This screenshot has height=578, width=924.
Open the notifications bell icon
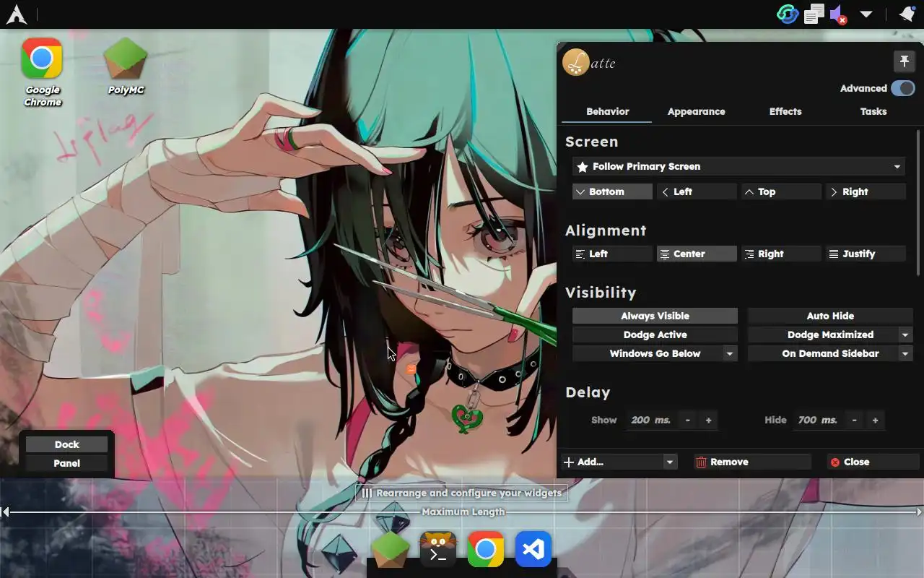[907, 14]
